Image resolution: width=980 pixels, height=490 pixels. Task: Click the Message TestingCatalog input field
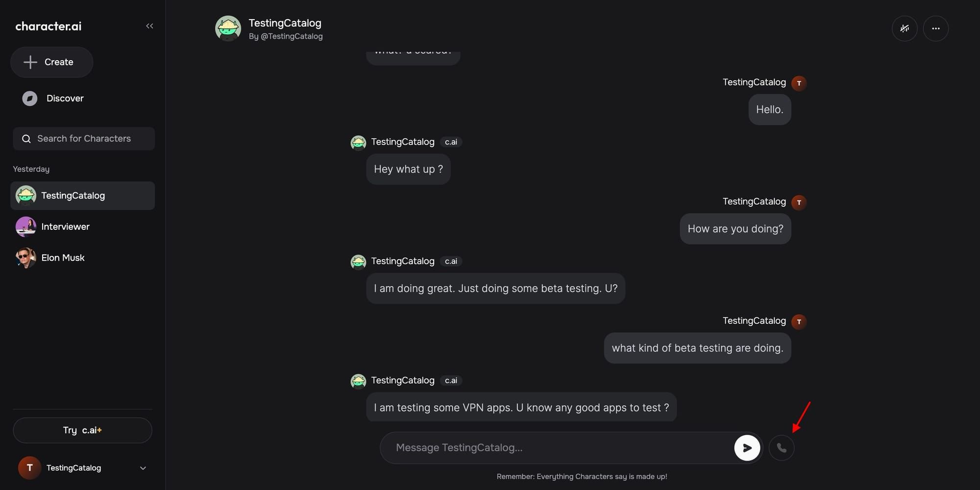539,447
